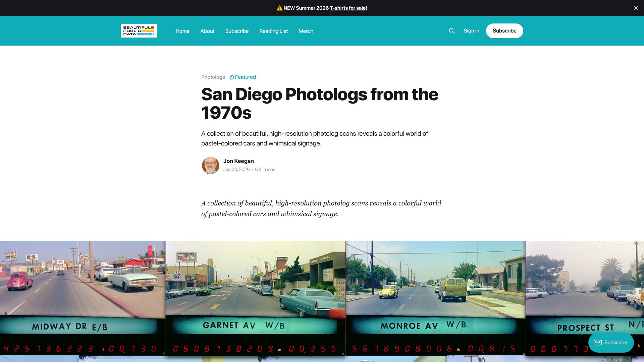Click the article title San Diego Photologs
This screenshot has width=644, height=362.
point(320,104)
